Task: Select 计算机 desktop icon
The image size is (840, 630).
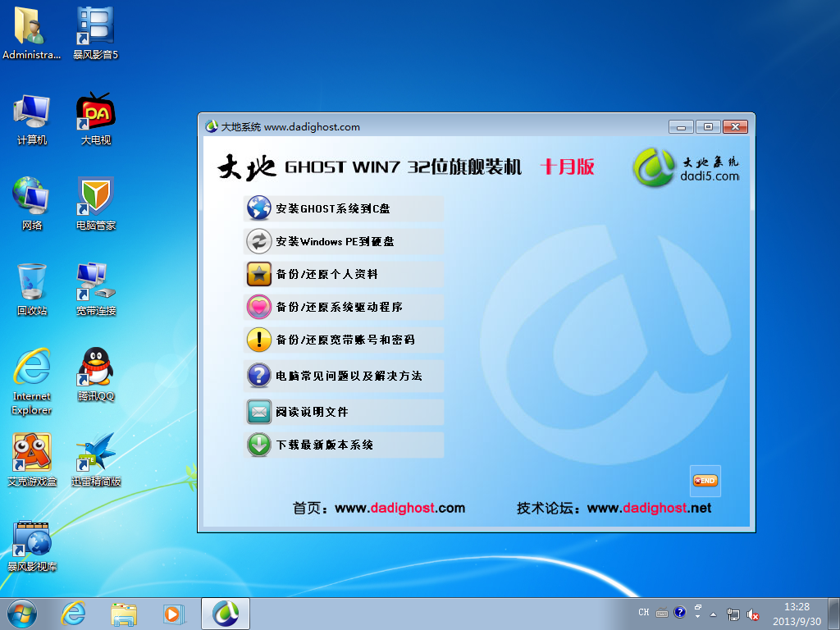Action: click(x=32, y=119)
